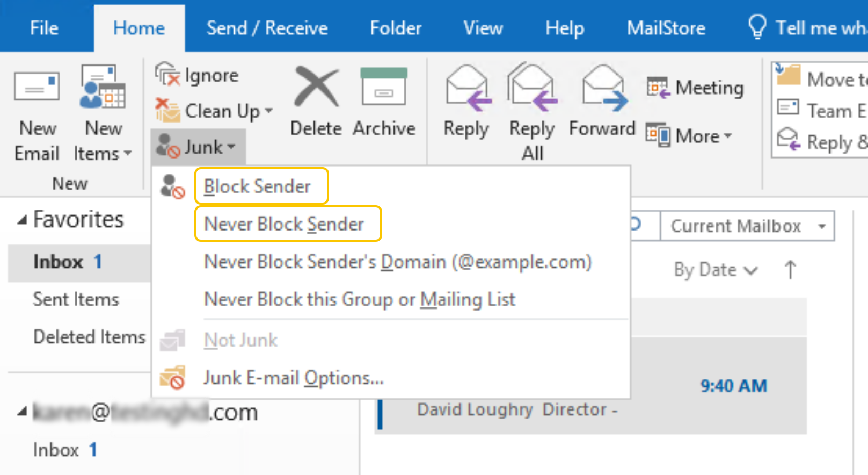
Task: Select Never Block Sender option
Action: click(x=284, y=224)
